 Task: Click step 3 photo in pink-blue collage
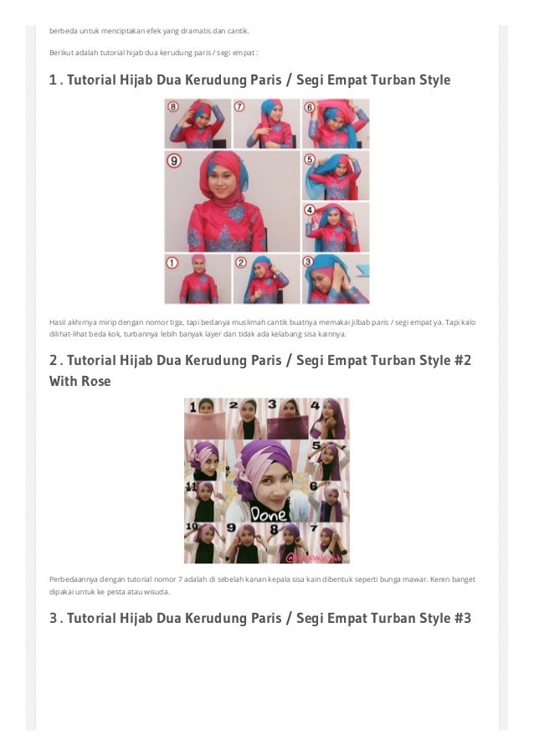[336, 279]
